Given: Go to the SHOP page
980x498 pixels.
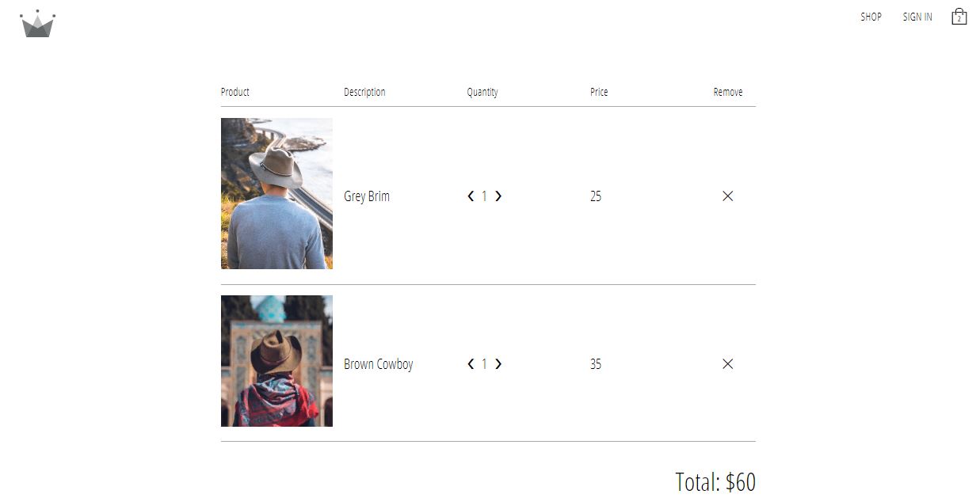Looking at the screenshot, I should (871, 17).
